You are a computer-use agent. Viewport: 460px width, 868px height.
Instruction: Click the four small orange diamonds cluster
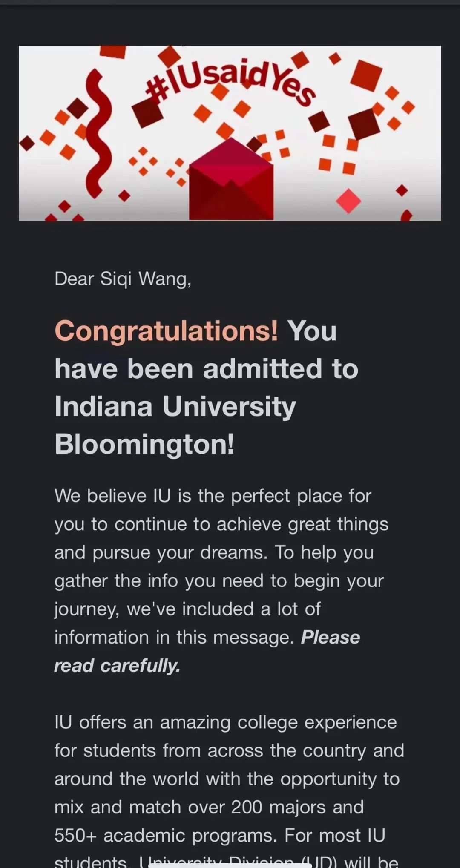point(143,161)
